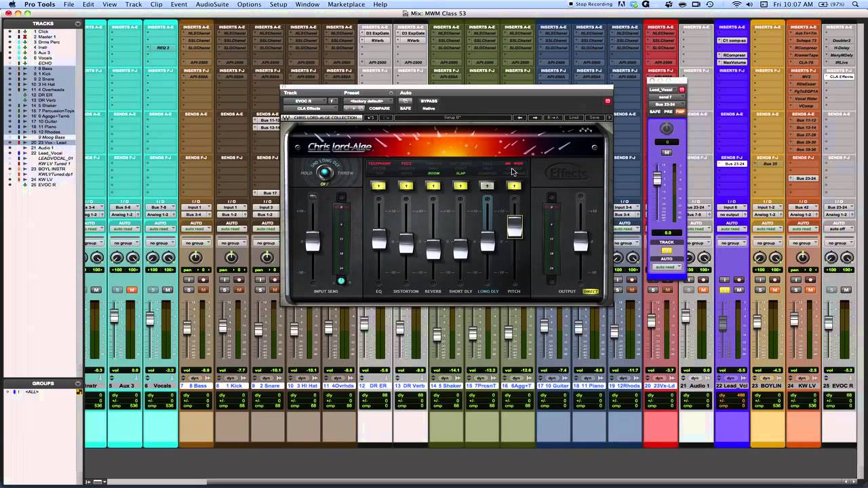Click the pan knob on 1 Kick track

pos(231,257)
